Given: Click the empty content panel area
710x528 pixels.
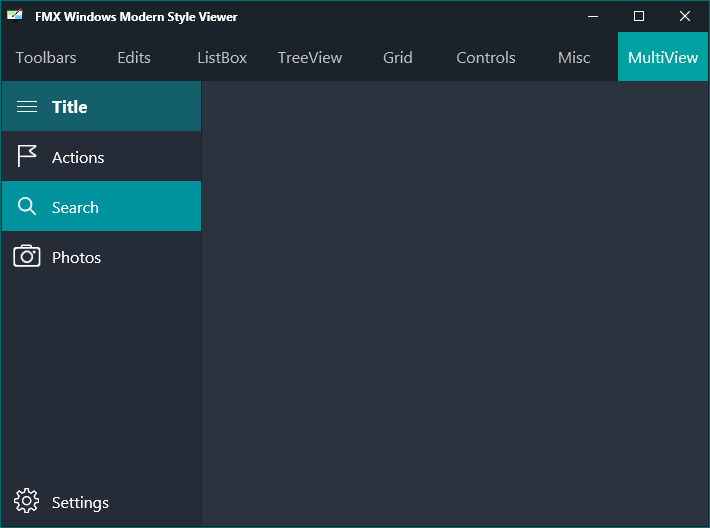Looking at the screenshot, I should (455, 303).
